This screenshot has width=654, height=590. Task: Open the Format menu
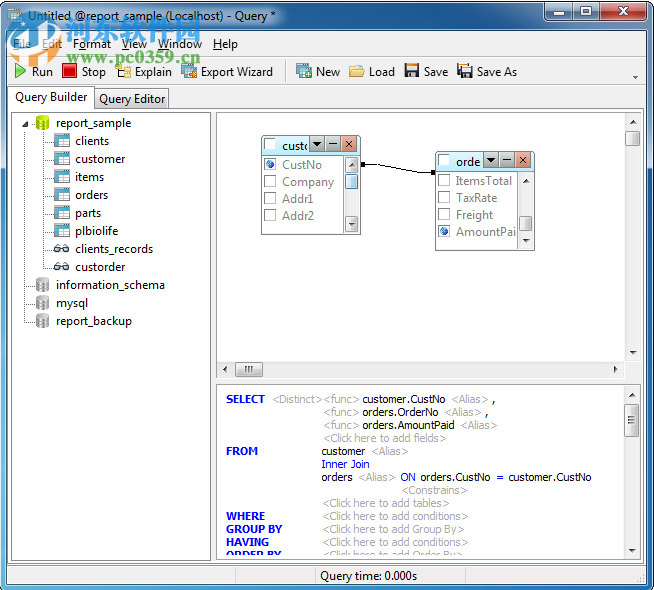pyautogui.click(x=92, y=44)
